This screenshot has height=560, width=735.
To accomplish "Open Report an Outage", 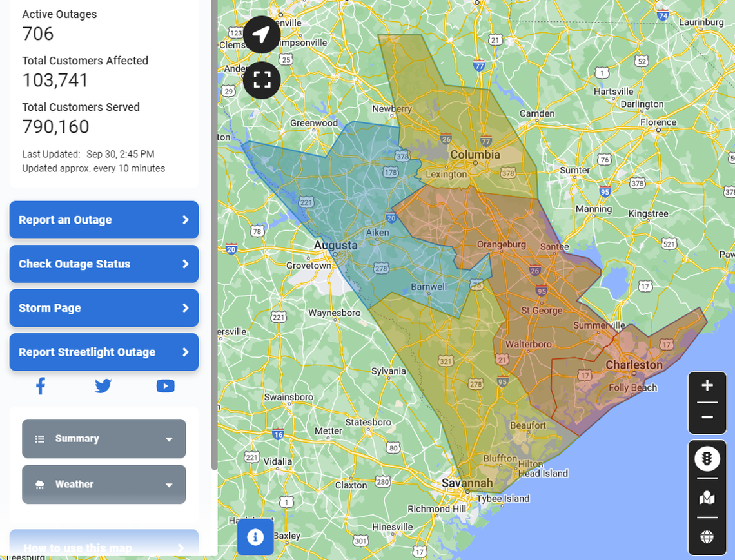I will pos(104,220).
